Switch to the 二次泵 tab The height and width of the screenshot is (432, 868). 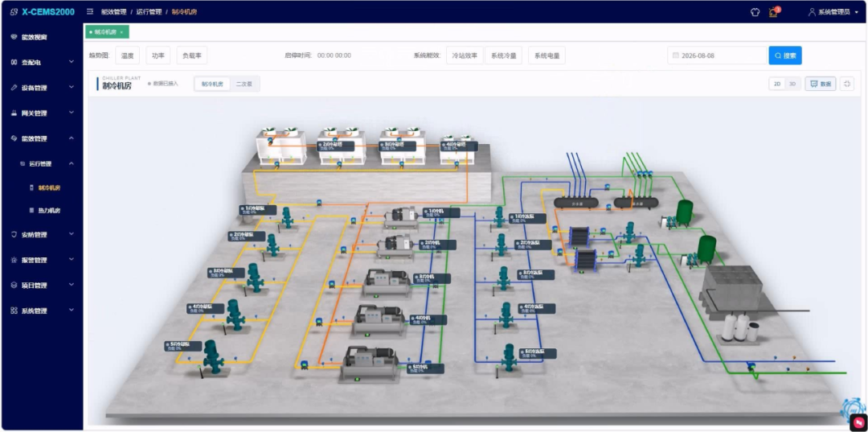click(244, 84)
